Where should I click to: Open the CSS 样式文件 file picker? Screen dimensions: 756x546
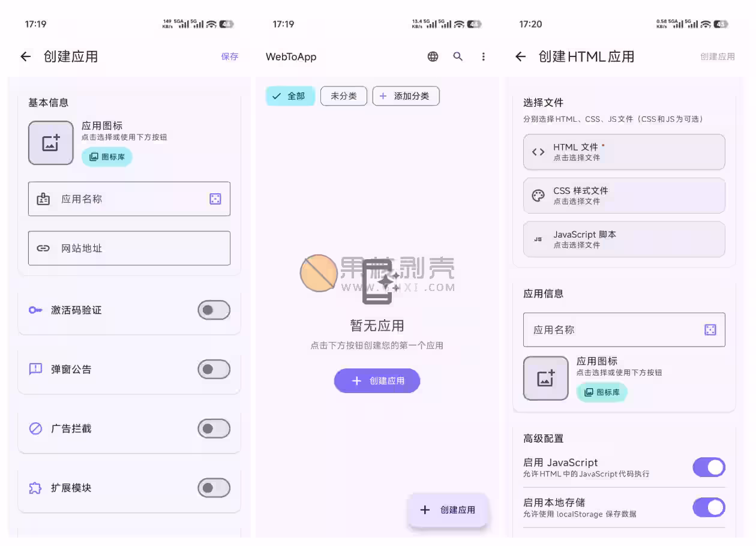[623, 196]
